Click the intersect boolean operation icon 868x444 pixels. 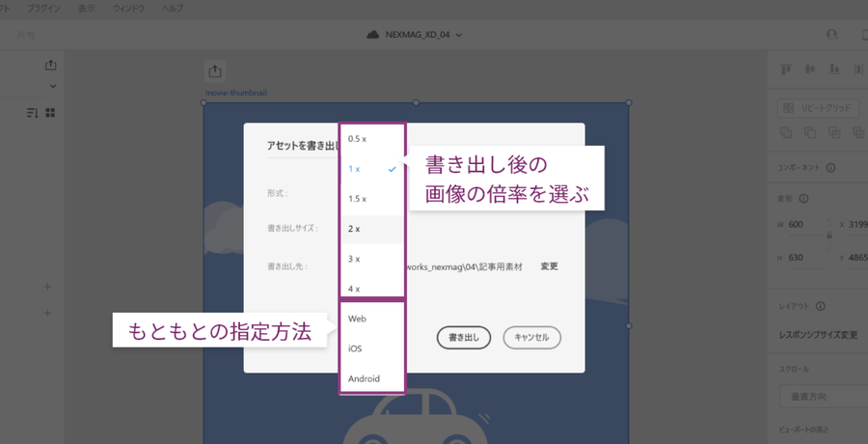point(834,132)
